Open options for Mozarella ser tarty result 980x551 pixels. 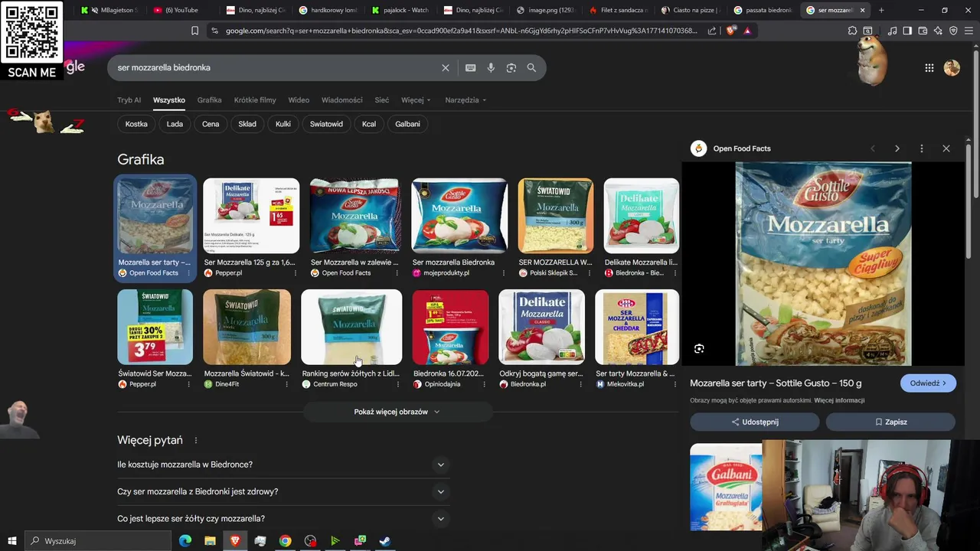(x=188, y=273)
